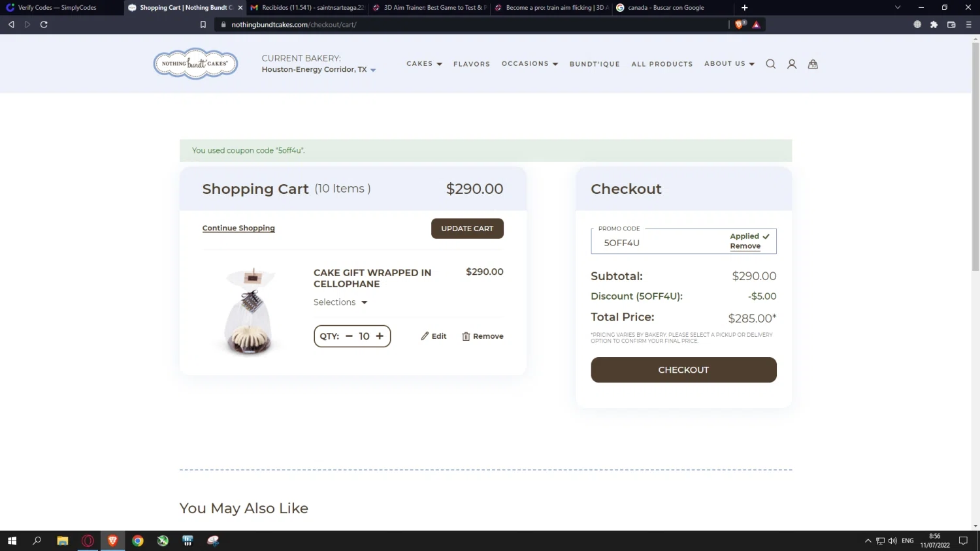The width and height of the screenshot is (980, 551).
Task: Open the notifications center icon
Action: [963, 541]
